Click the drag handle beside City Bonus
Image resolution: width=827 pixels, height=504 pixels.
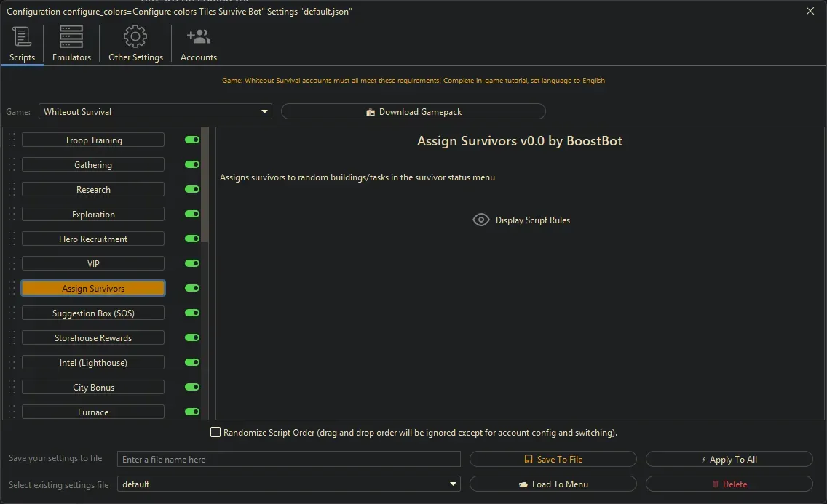(12, 388)
